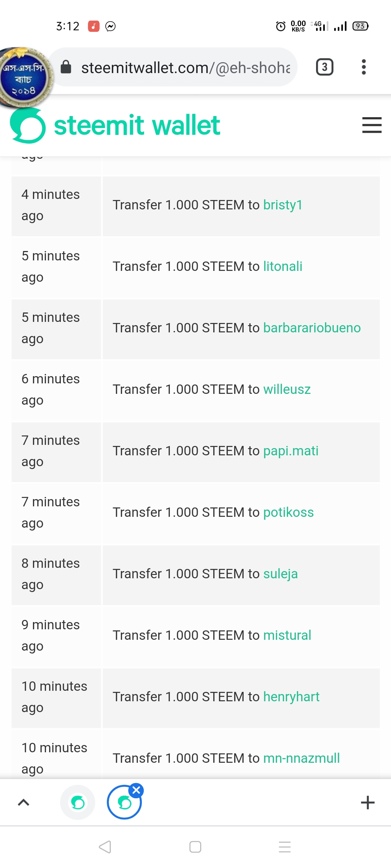This screenshot has width=391, height=868.
Task: Open the bristy1 account link
Action: pos(283,205)
